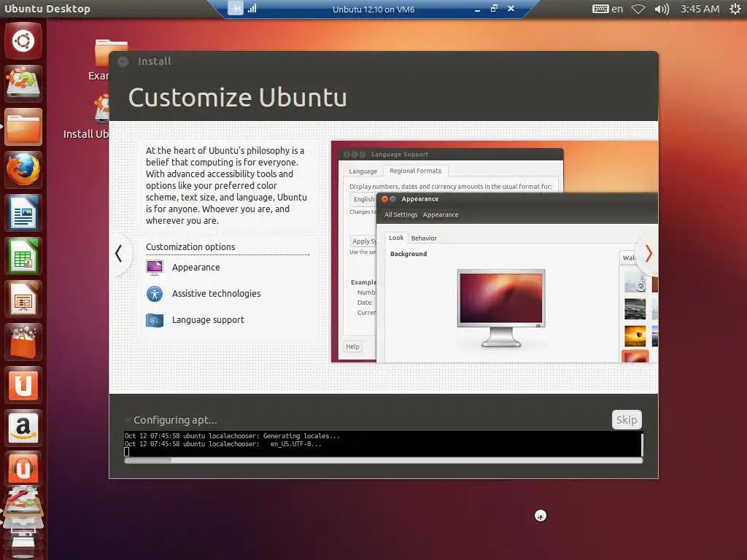
Task: Click the VM title Unbutu 12.10 on VM6
Action: click(x=373, y=9)
